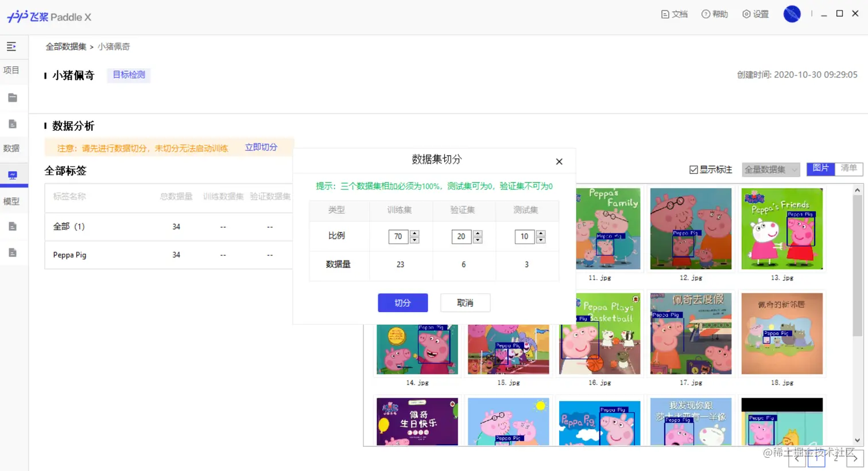Open 设置 settings
The width and height of the screenshot is (868, 471).
tap(755, 14)
